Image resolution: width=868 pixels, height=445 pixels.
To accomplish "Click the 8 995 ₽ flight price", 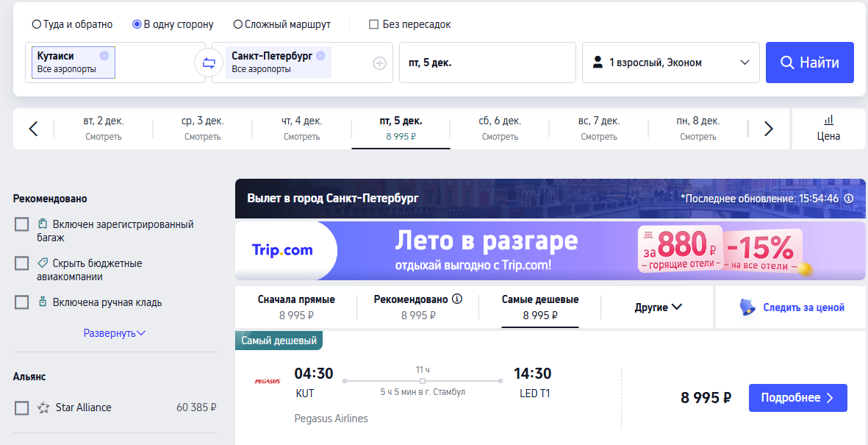I will tap(706, 398).
